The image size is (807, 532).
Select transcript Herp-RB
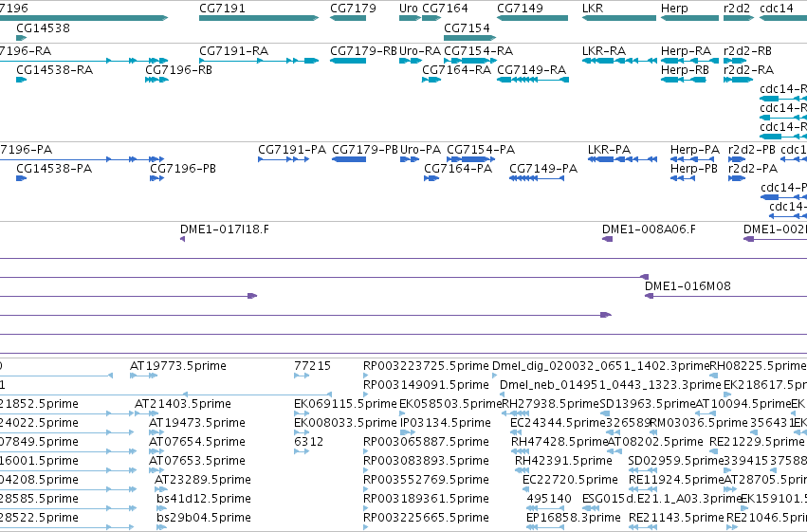[x=684, y=80]
